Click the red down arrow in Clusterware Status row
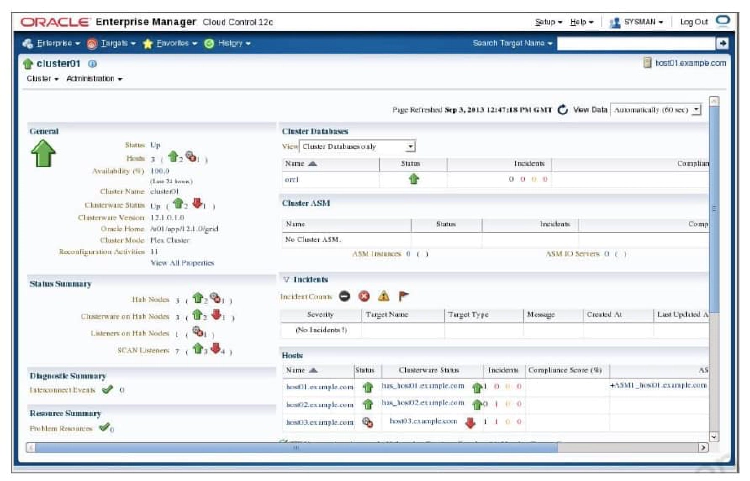This screenshot has width=750, height=481. pos(197,203)
